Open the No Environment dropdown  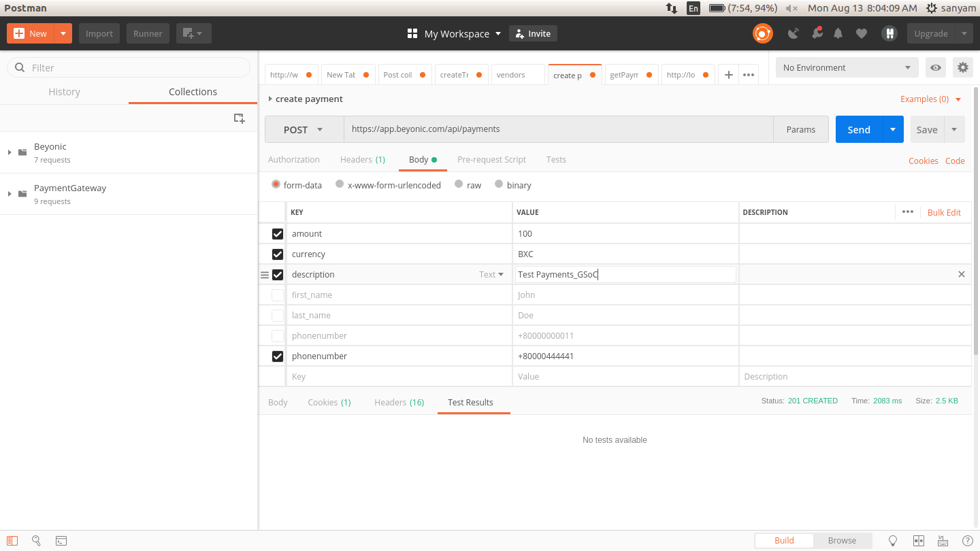point(847,67)
